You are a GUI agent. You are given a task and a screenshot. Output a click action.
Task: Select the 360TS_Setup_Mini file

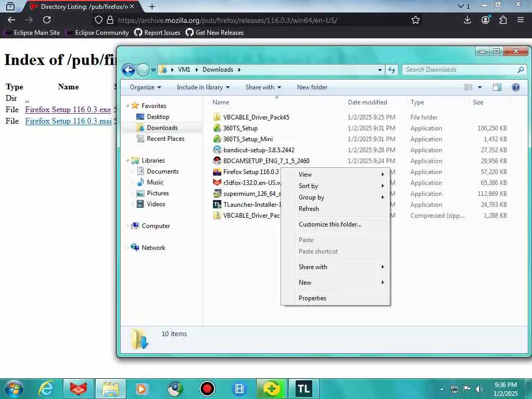[248, 139]
